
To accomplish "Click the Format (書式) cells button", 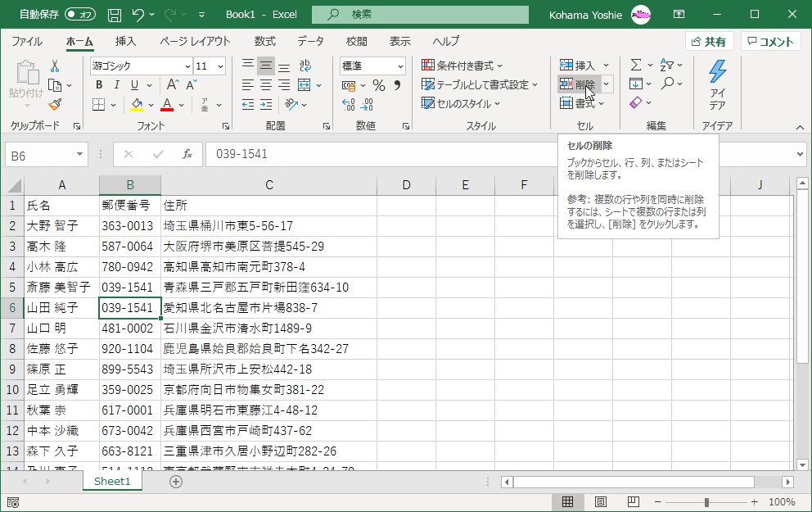I will [x=582, y=103].
